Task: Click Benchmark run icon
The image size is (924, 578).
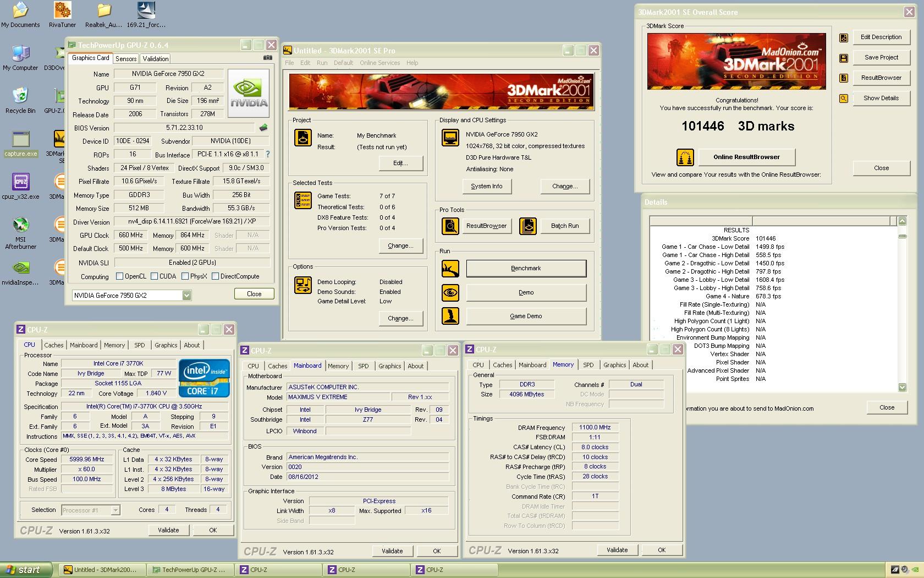Action: coord(450,269)
